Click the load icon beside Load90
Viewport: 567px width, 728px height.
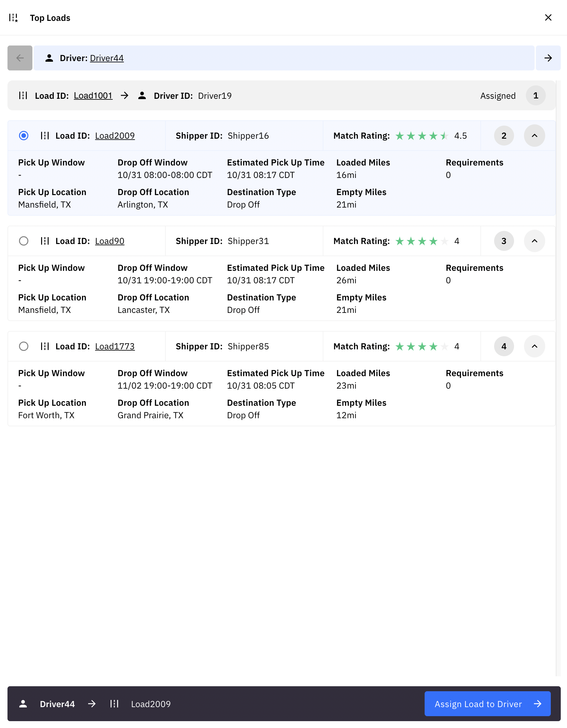click(45, 241)
